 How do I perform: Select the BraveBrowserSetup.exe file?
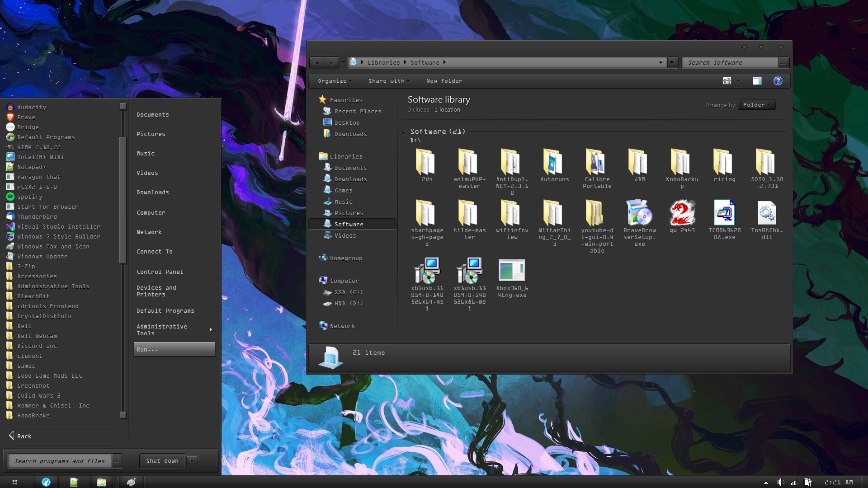[639, 223]
